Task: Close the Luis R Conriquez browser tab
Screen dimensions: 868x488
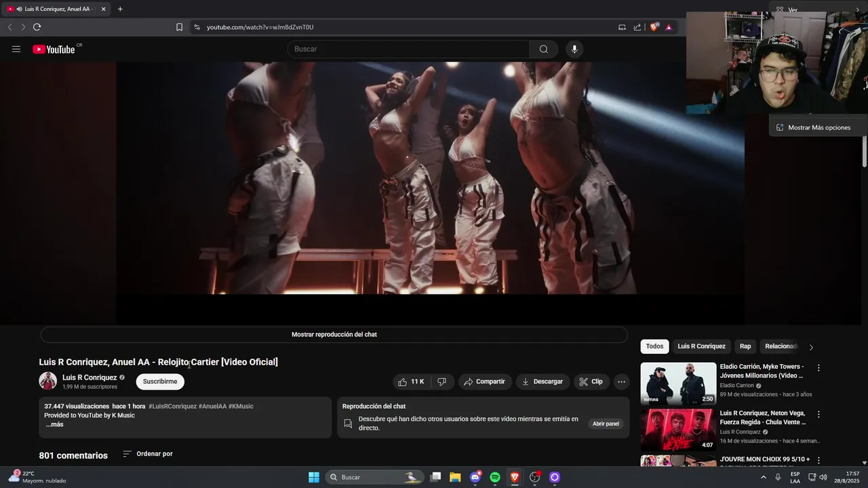Action: coord(103,9)
